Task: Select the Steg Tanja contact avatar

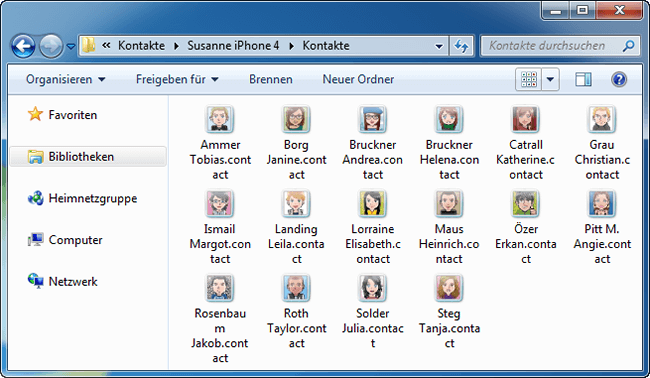Action: coord(449,288)
